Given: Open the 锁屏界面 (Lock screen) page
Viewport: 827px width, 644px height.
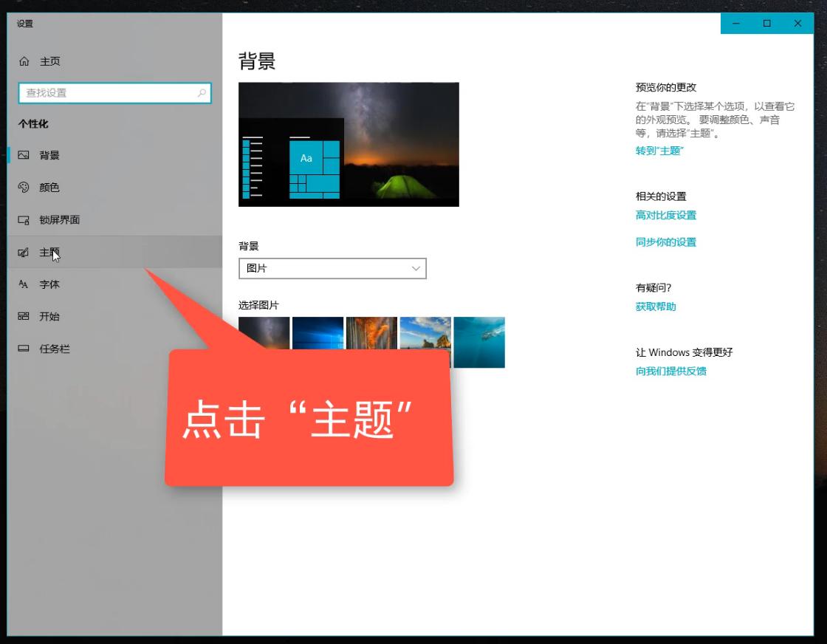Looking at the screenshot, I should pyautogui.click(x=59, y=219).
